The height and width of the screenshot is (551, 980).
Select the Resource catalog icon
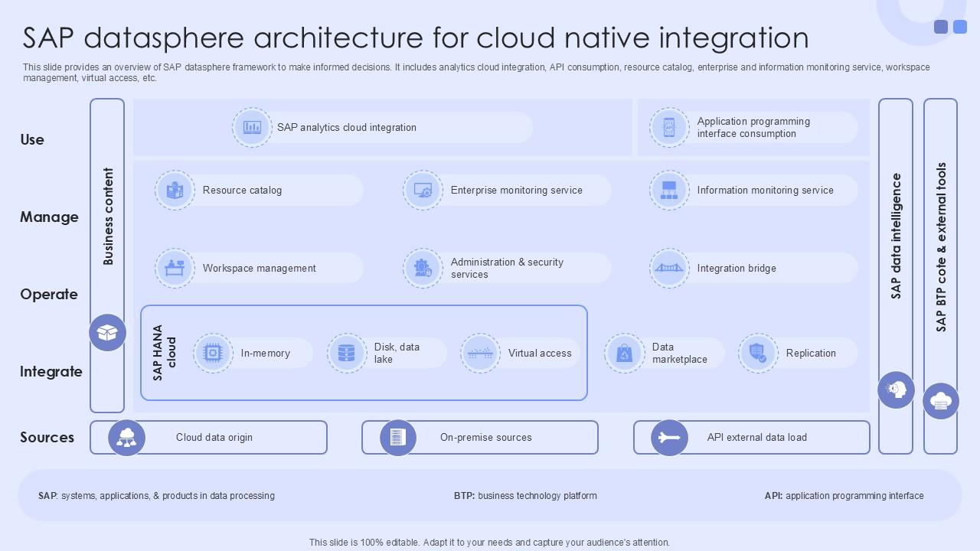(x=175, y=191)
